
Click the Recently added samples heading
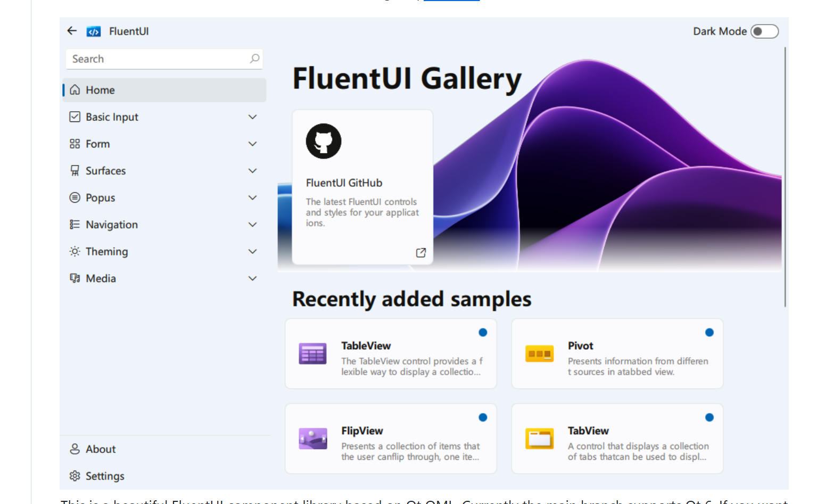[x=411, y=299]
